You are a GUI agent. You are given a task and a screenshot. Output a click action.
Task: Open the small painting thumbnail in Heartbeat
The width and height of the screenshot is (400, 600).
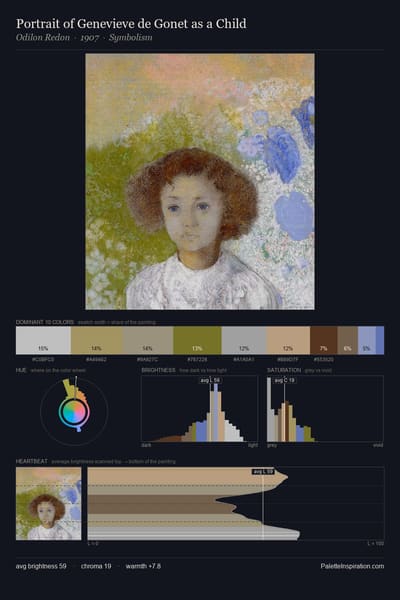49,504
